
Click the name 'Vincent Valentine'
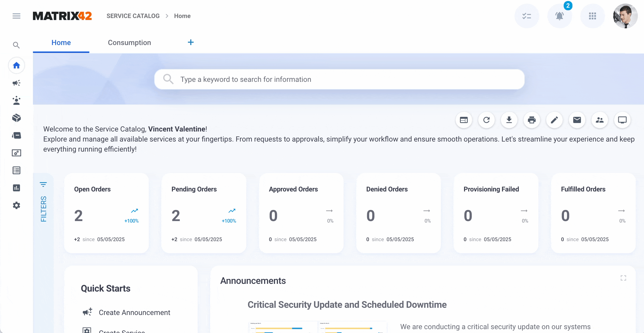click(177, 129)
